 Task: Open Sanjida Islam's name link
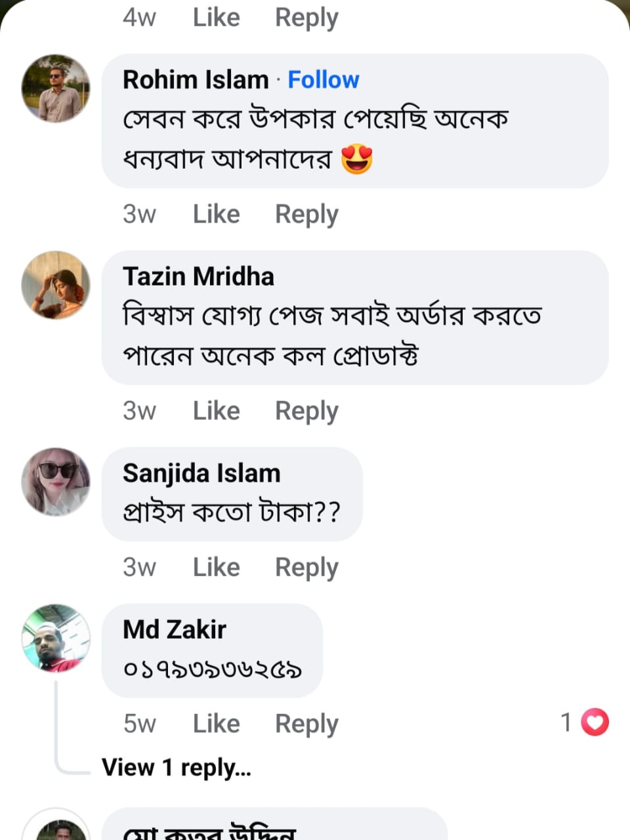[201, 473]
